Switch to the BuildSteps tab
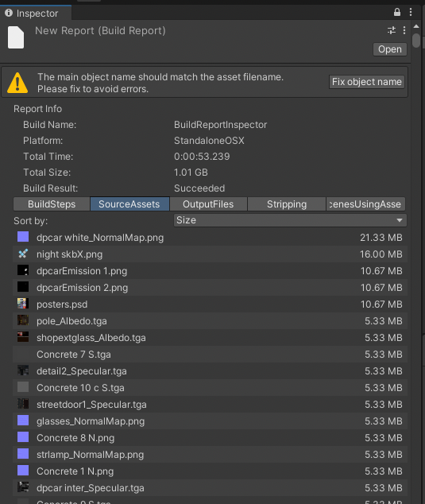 [x=52, y=204]
